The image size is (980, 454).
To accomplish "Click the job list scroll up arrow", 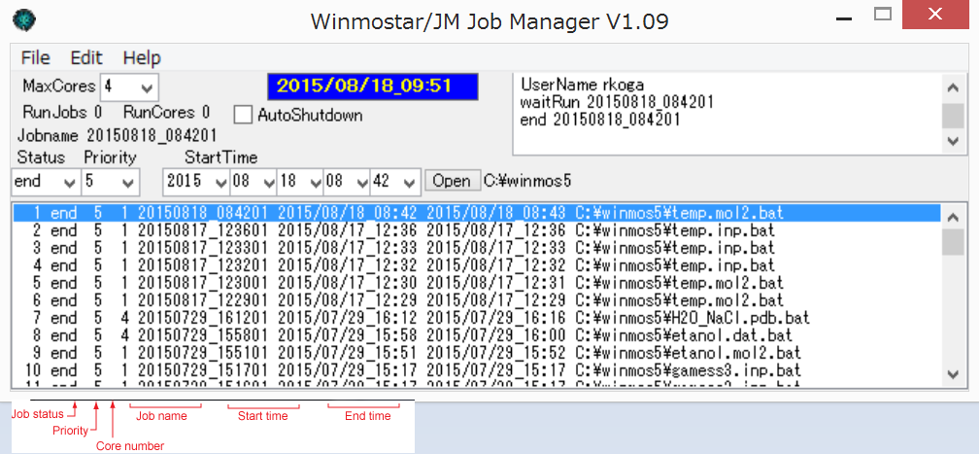I will [953, 217].
